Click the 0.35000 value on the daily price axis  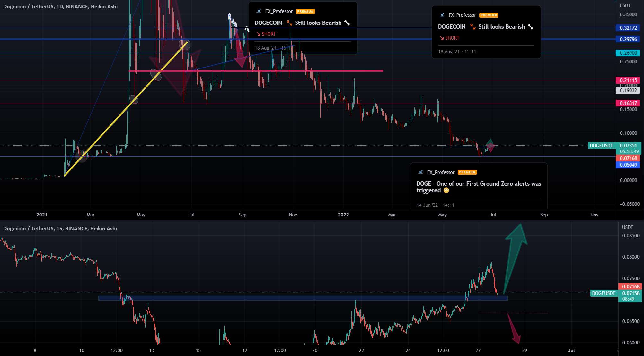tap(628, 14)
